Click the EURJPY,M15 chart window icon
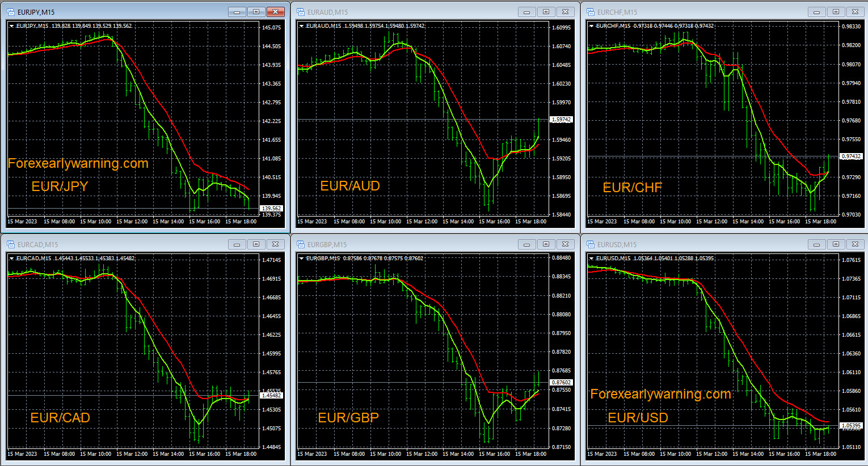 [x=11, y=12]
